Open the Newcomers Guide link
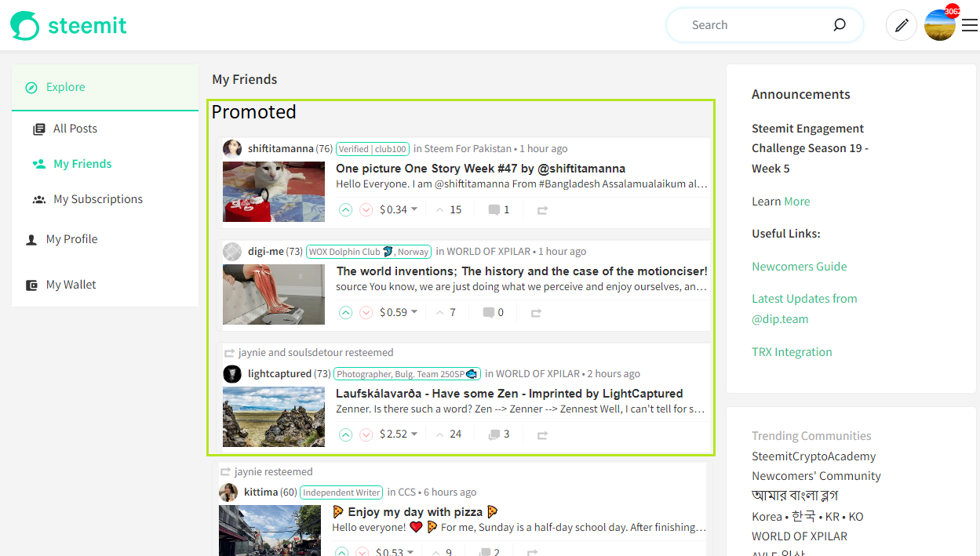Viewport: 980px width, 556px height. (x=799, y=267)
